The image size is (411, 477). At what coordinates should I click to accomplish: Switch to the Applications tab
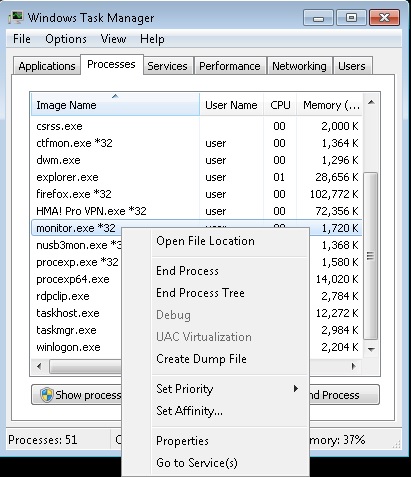pos(47,66)
